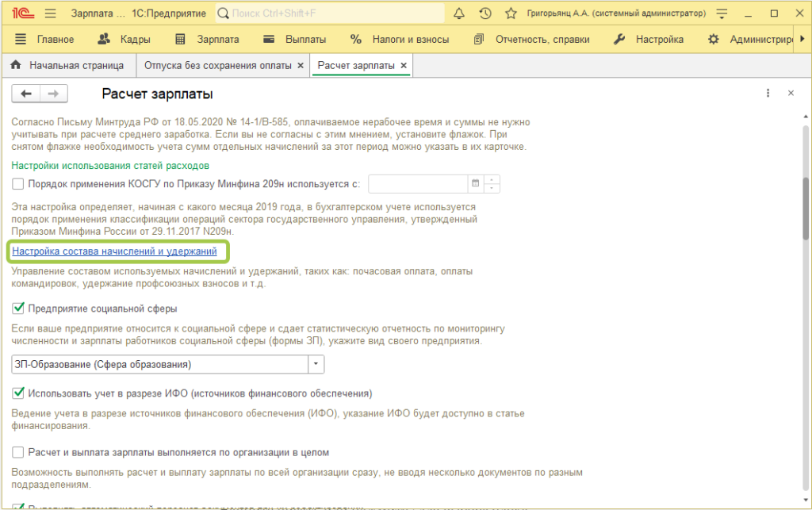Open the Зарплата menu section
812x510 pixels.
(208, 40)
